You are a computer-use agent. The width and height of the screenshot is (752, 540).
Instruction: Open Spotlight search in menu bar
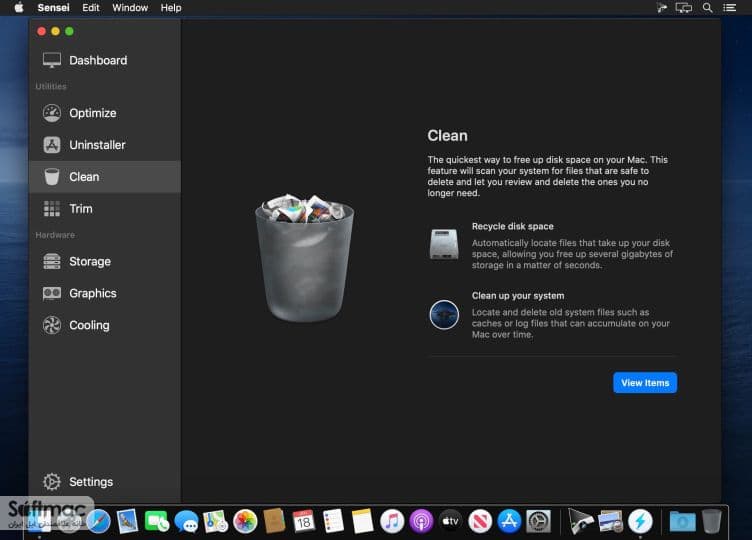[707, 8]
